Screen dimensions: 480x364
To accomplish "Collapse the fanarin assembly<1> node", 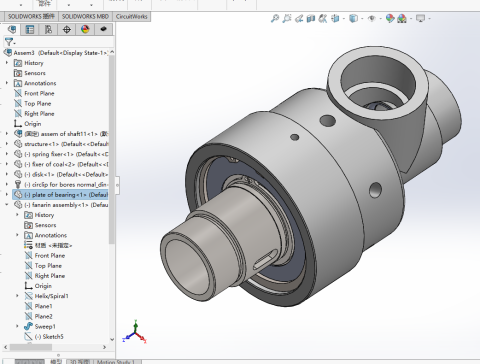I will tap(7, 205).
